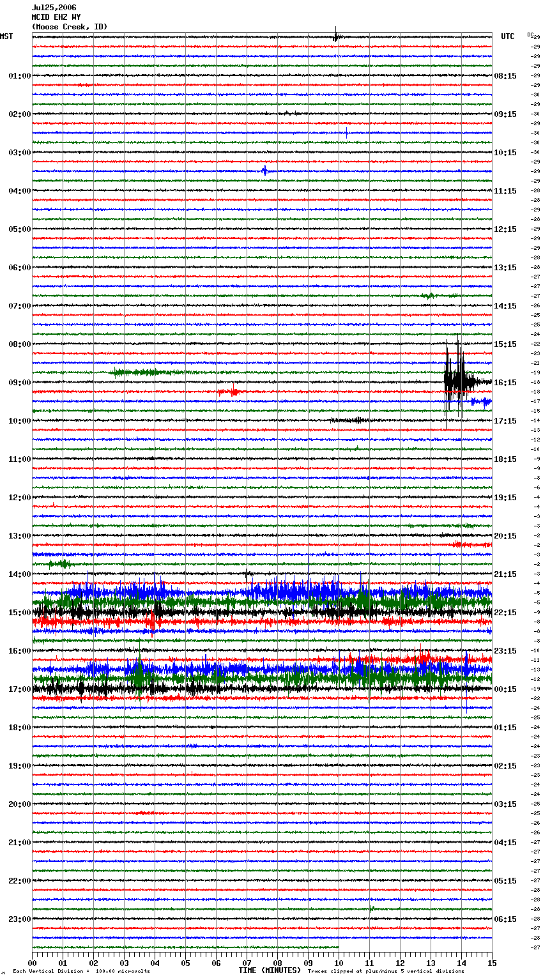Click the 17:15 UTC time label
Screen dimensions: 543x980
coord(505,421)
